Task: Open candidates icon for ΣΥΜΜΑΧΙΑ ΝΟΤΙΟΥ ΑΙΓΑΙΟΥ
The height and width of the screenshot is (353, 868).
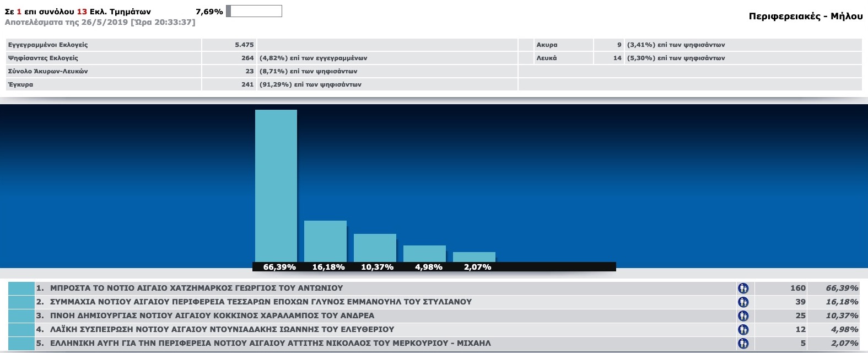Action: (x=743, y=302)
